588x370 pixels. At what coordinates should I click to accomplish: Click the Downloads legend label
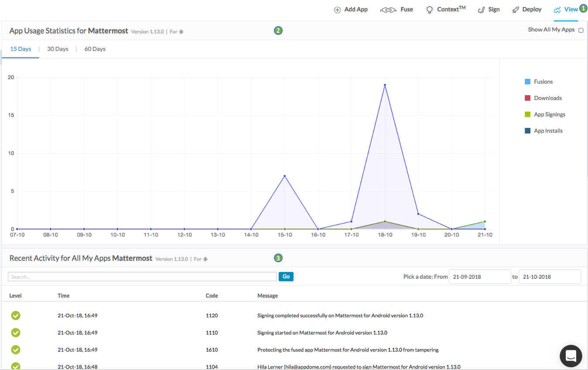click(548, 98)
